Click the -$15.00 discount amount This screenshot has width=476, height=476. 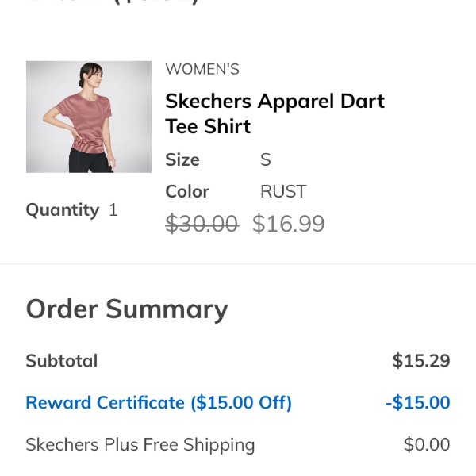pos(418,402)
